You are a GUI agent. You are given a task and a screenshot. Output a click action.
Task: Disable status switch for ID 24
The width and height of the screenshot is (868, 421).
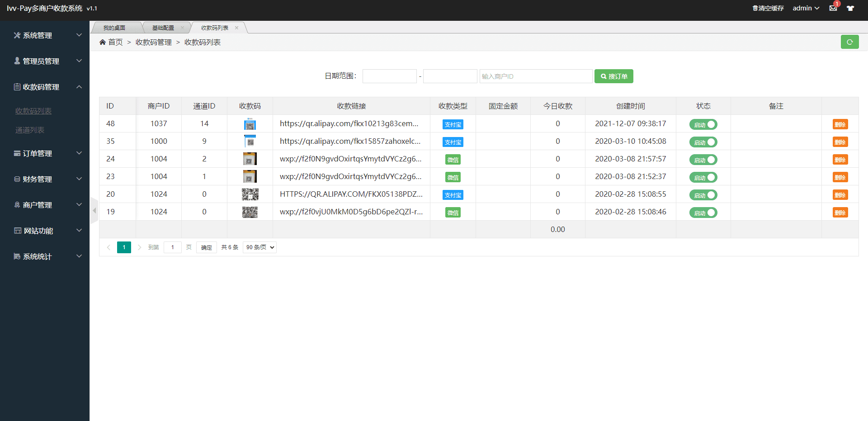[x=703, y=160]
